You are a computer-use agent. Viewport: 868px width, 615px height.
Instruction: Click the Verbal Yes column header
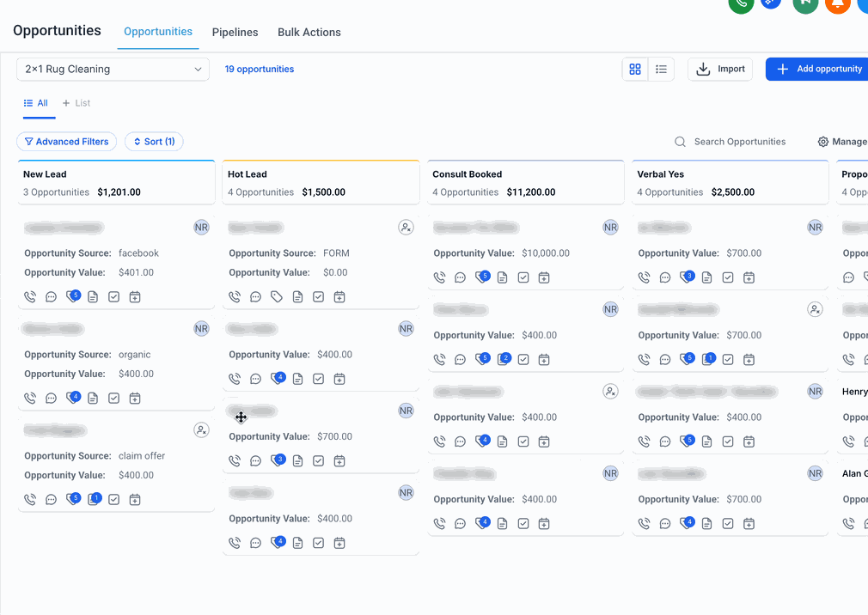click(730, 182)
